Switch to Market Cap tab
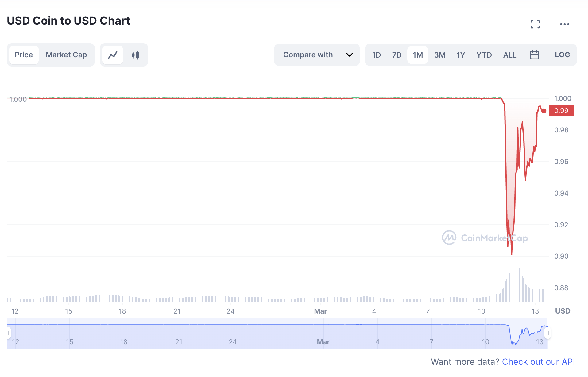This screenshot has width=588, height=377. [x=66, y=55]
